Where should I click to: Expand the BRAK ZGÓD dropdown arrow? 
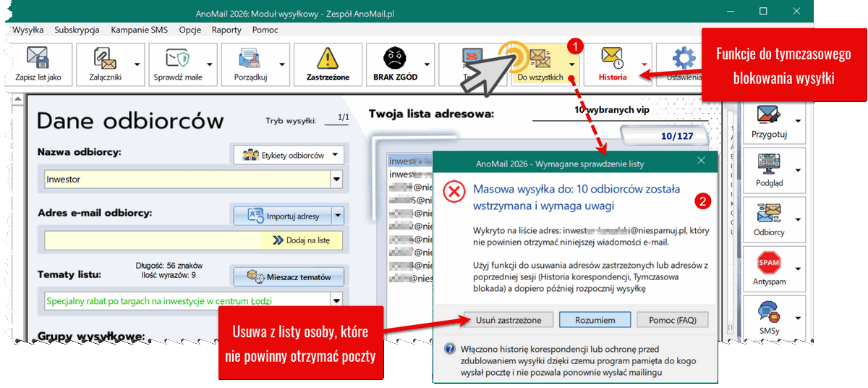tap(428, 64)
